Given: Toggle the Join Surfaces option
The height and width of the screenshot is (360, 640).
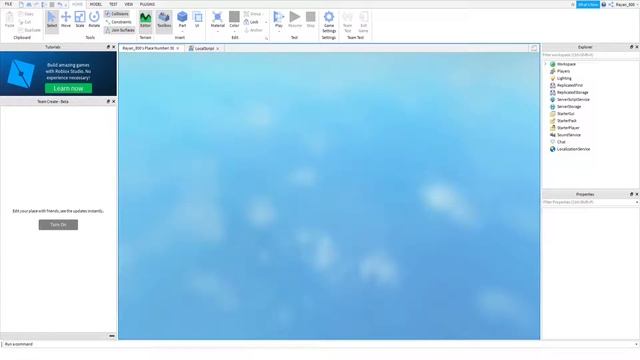Looking at the screenshot, I should 120,30.
